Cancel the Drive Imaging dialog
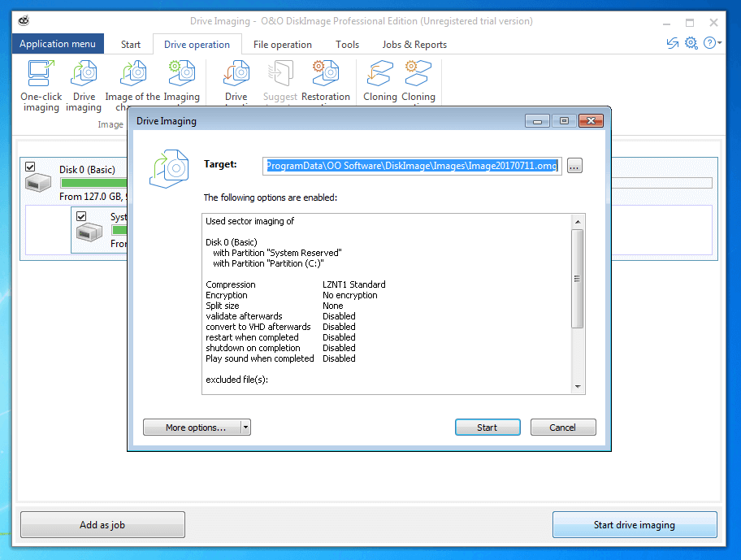 coord(562,428)
